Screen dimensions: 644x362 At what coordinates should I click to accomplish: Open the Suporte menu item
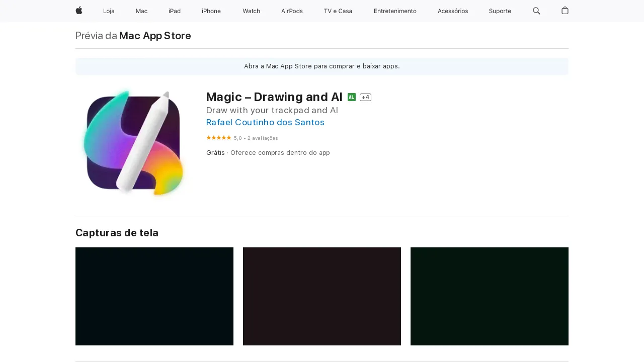500,11
